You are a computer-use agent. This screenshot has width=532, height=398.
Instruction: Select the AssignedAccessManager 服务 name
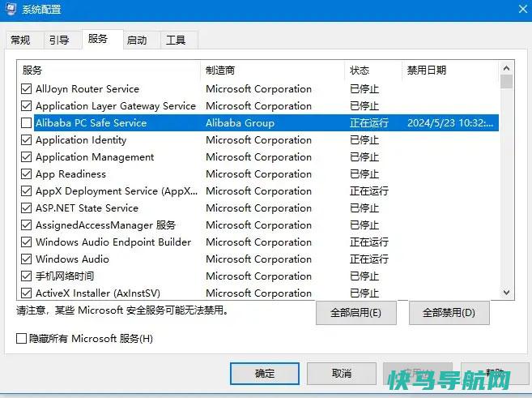105,225
